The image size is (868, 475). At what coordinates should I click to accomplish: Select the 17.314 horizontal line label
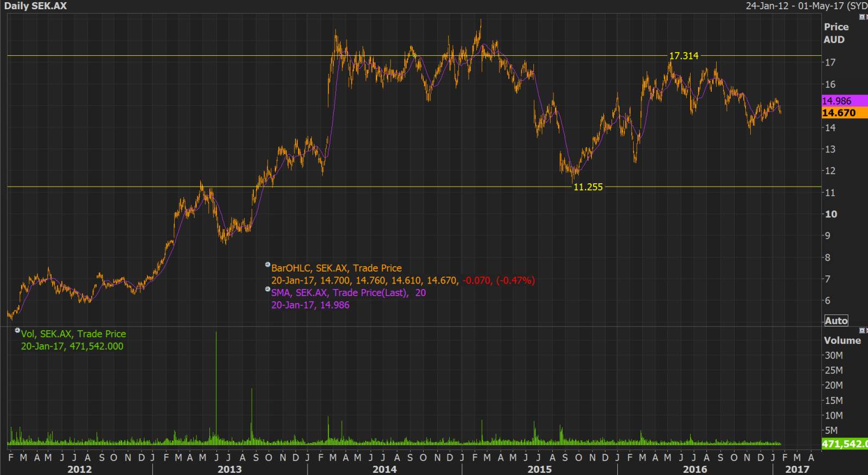(684, 56)
